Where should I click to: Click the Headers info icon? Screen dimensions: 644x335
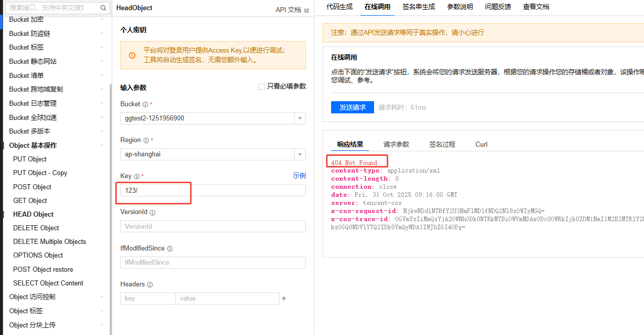[x=150, y=284]
